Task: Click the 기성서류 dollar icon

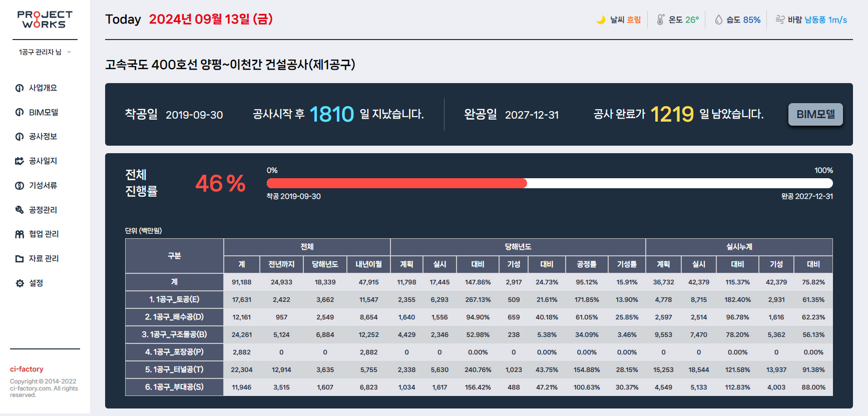Action: 20,186
